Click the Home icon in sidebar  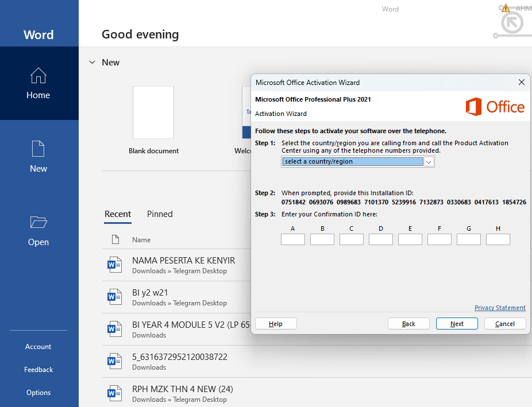38,76
